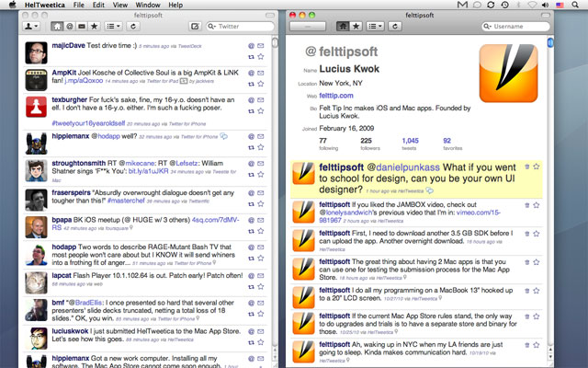Favorite stroughtonsmith's tweet

[261, 174]
